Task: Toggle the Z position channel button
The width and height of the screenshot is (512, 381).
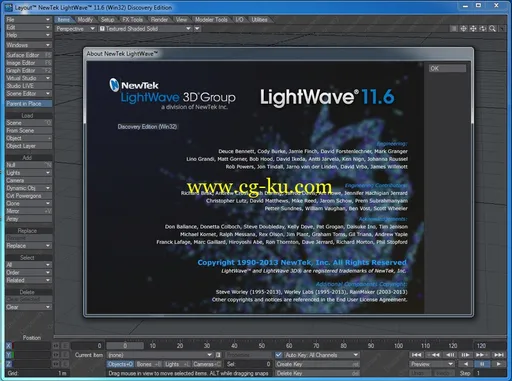Action: 9,364
